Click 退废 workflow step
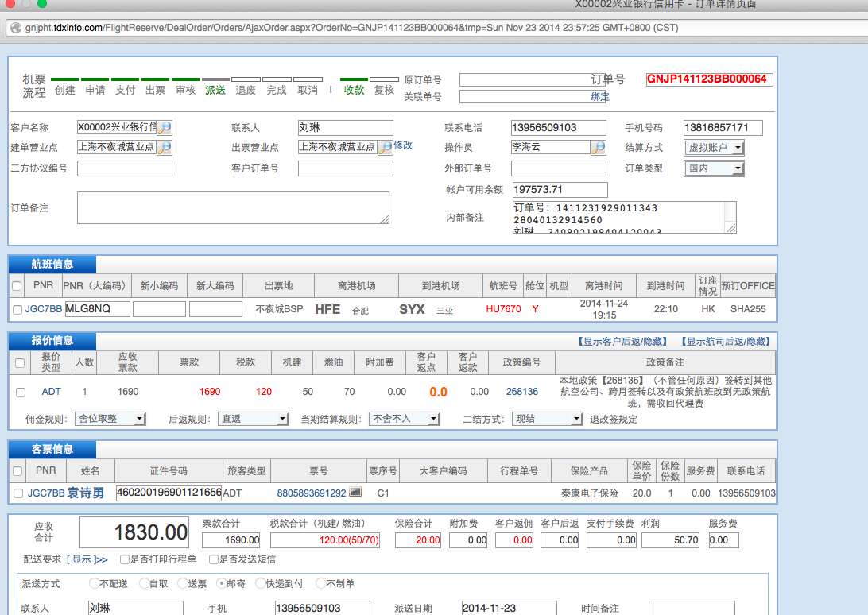This screenshot has height=615, width=868. (246, 91)
